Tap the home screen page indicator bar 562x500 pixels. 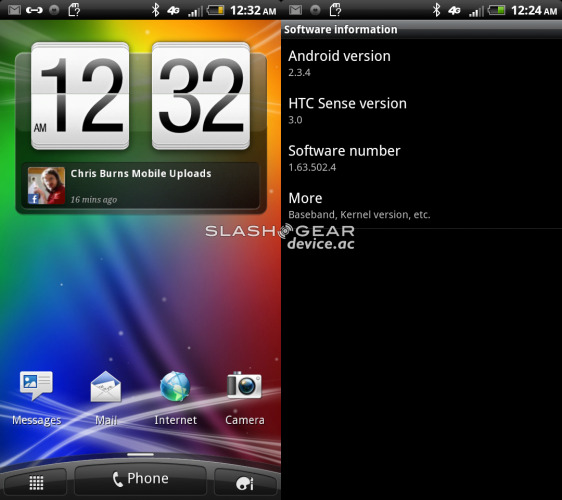(140, 454)
